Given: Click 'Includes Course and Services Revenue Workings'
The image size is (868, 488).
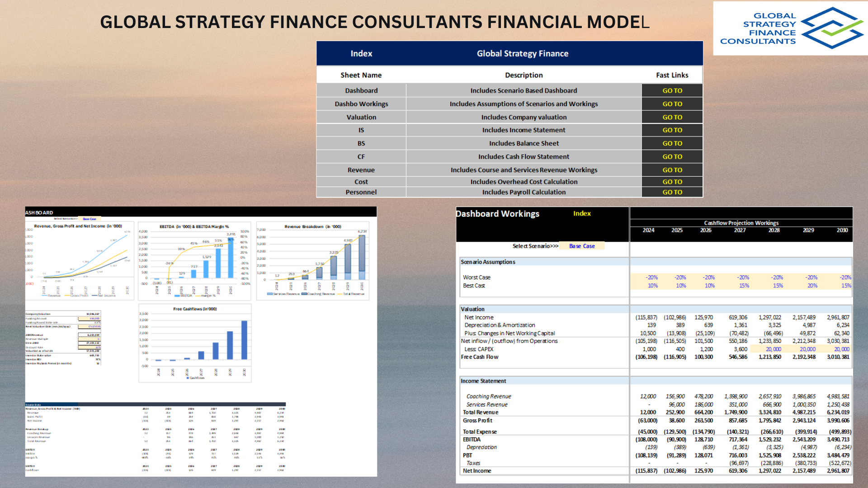Looking at the screenshot, I should coord(524,170).
